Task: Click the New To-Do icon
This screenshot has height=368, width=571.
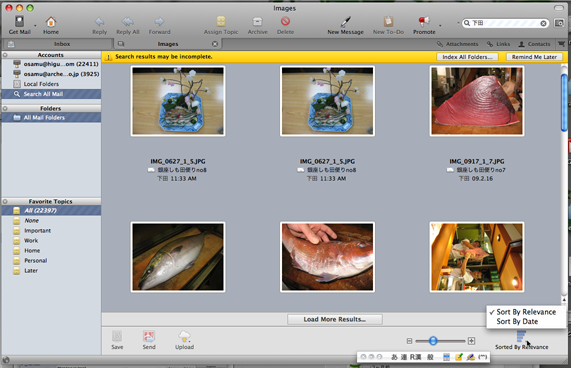Action: tap(388, 21)
